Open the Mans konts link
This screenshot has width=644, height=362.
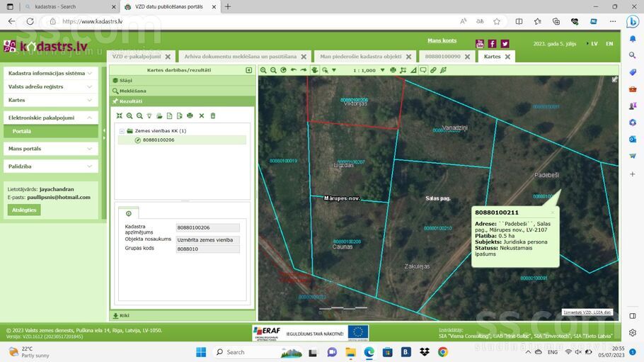click(x=442, y=40)
